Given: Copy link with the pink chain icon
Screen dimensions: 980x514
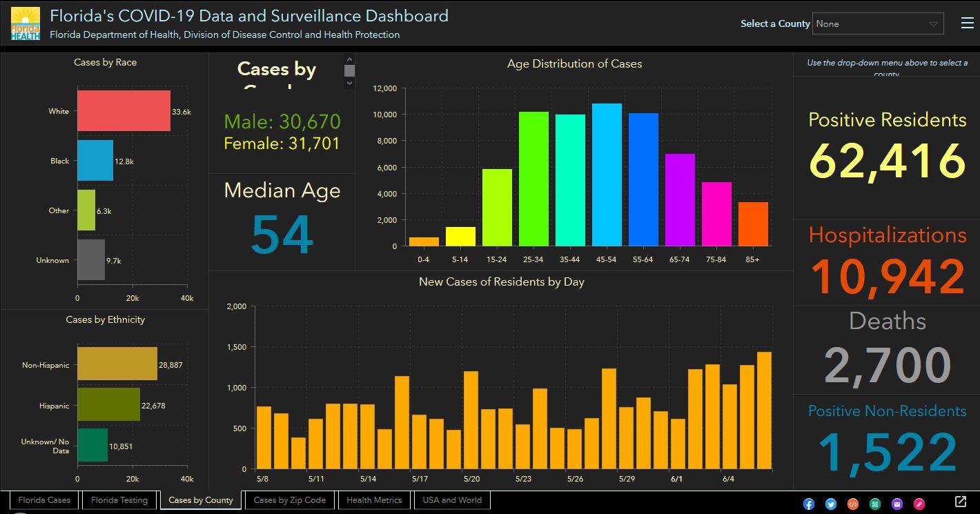Looking at the screenshot, I should tap(919, 504).
